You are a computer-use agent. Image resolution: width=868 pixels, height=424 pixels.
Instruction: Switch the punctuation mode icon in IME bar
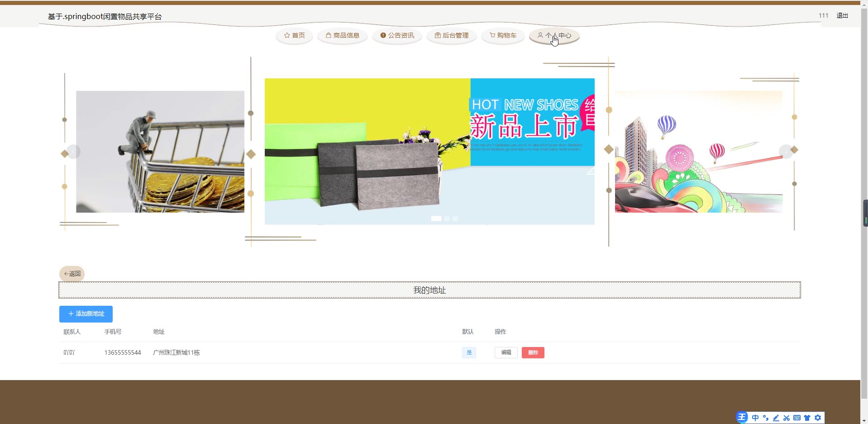click(x=765, y=418)
